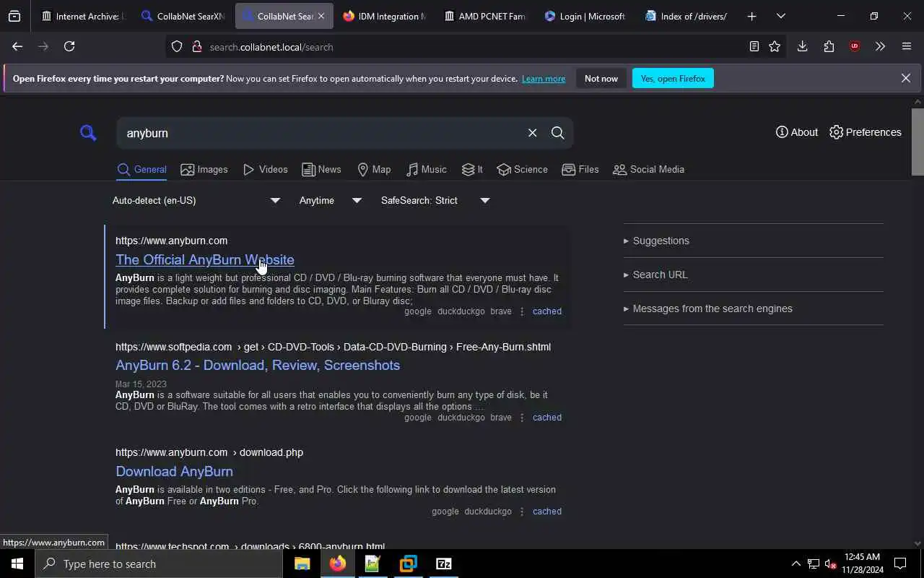Image resolution: width=924 pixels, height=578 pixels.
Task: Show more toolbar tools overflow
Action: 880,46
